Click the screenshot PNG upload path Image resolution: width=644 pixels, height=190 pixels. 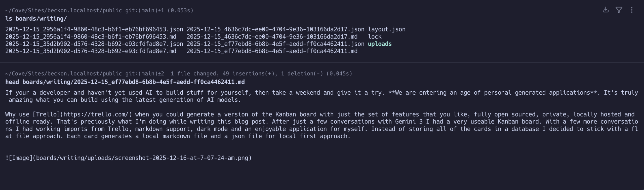tap(142, 158)
